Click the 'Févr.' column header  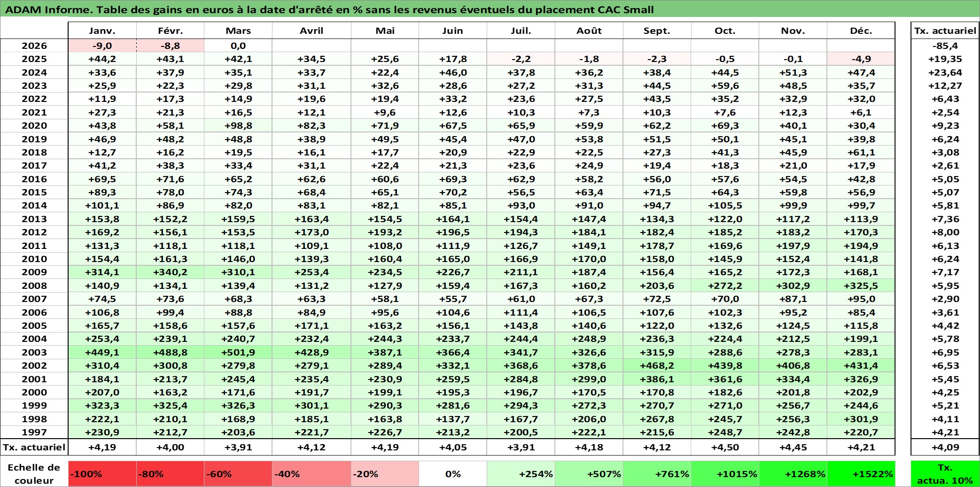170,31
